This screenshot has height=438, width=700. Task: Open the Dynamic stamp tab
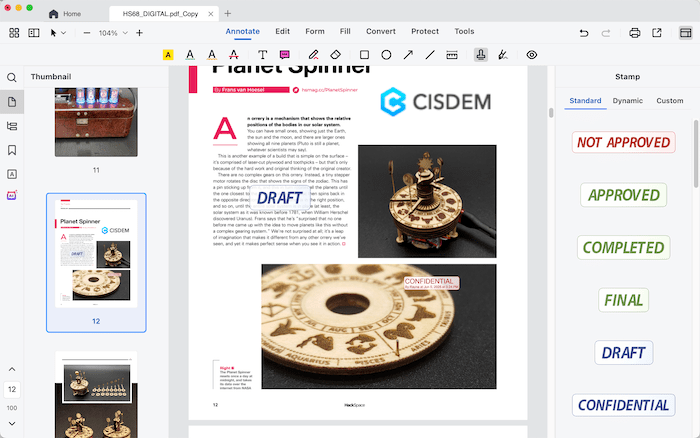tap(628, 101)
